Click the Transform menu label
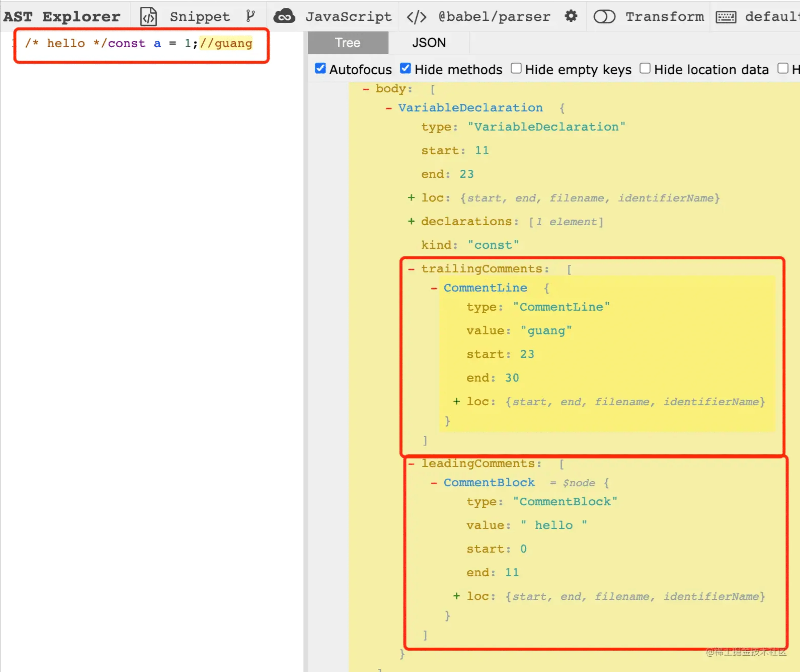 (x=665, y=17)
